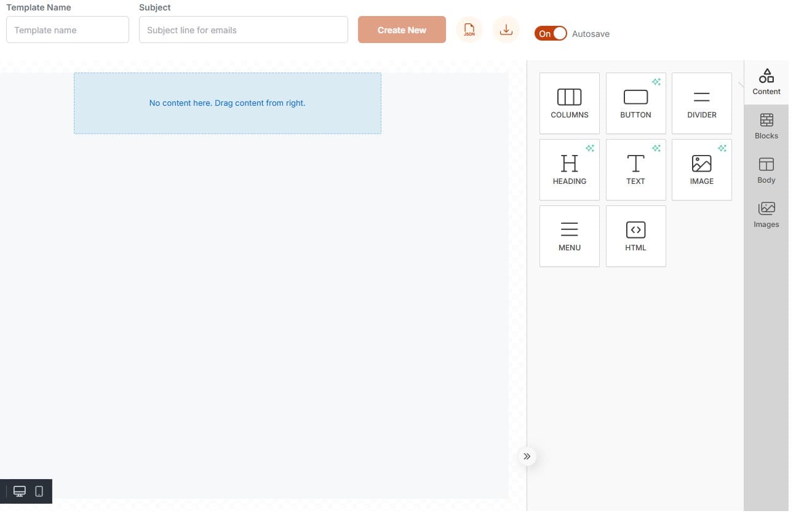The height and width of the screenshot is (532, 796).
Task: Click the AI sparkle on Heading block
Action: click(x=590, y=148)
